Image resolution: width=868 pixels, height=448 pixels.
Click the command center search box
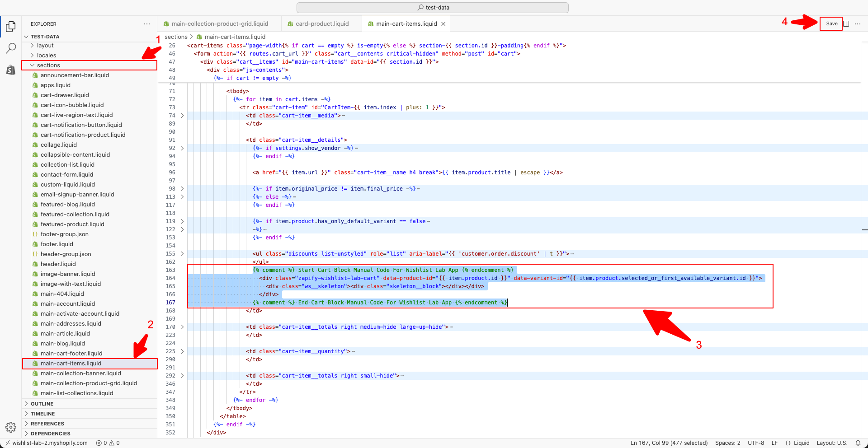pos(433,8)
